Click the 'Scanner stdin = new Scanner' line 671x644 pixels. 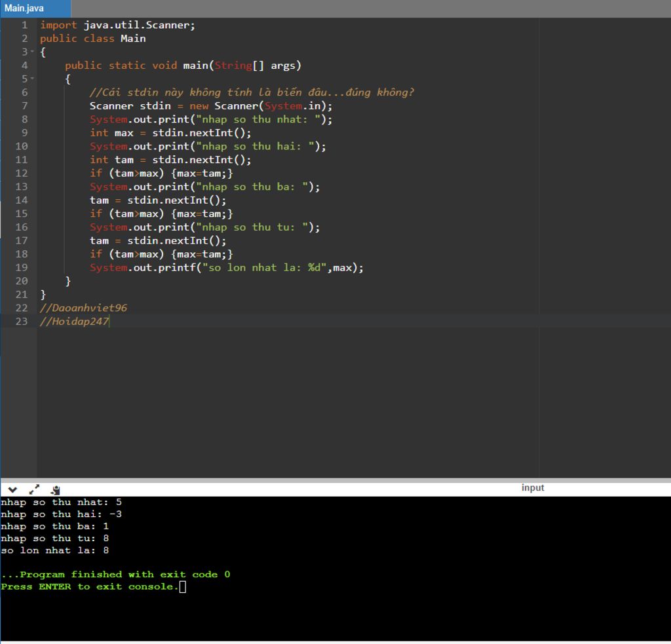point(210,105)
